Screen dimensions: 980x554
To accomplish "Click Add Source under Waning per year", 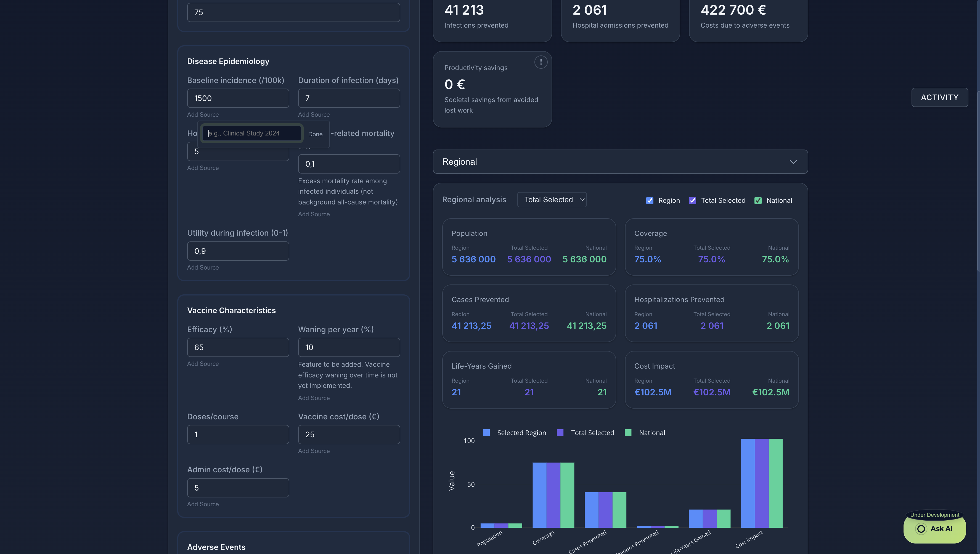I will tap(314, 398).
